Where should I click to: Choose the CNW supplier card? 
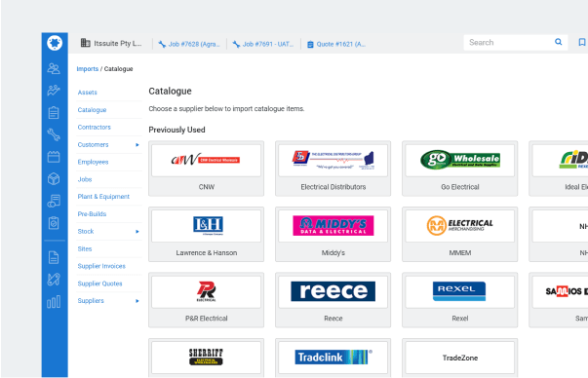point(207,169)
